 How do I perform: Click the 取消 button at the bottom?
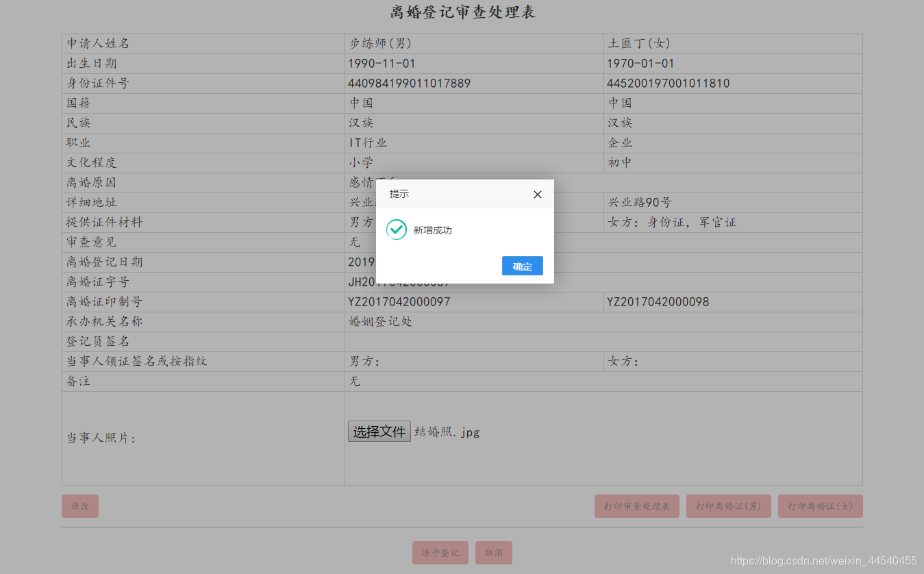(494, 553)
